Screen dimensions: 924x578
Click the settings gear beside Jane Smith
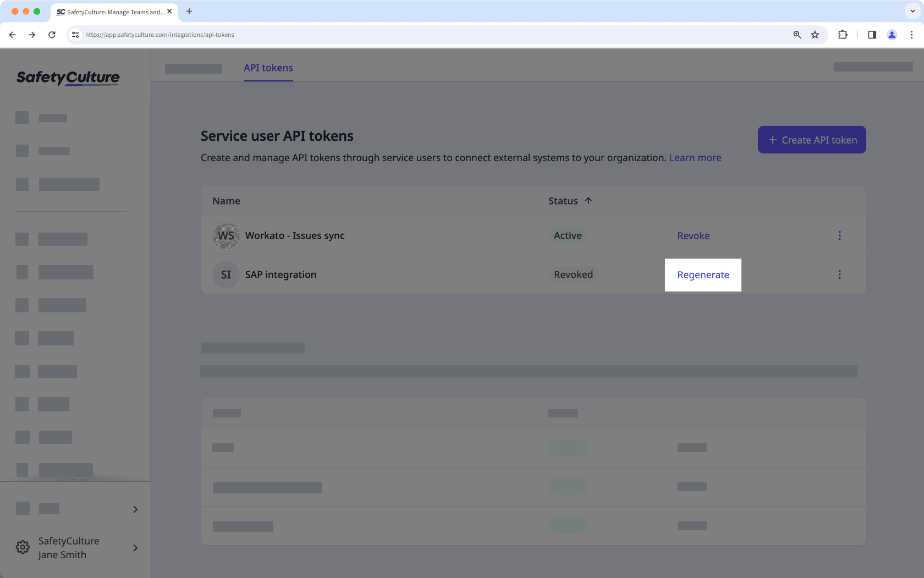[x=22, y=547]
